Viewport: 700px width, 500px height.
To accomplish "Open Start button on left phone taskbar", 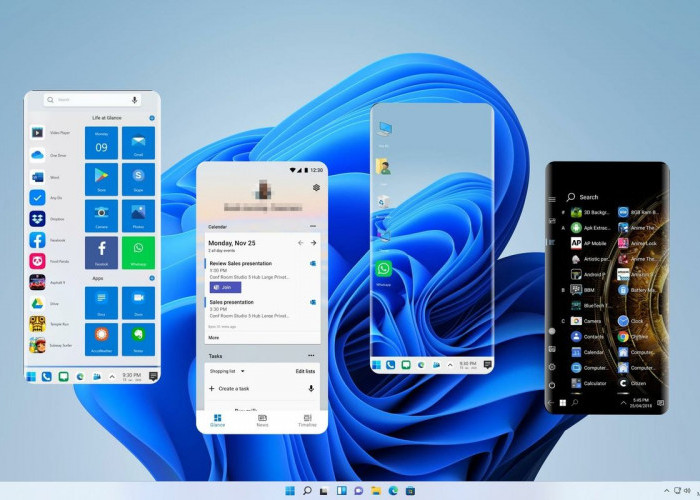I will point(31,377).
